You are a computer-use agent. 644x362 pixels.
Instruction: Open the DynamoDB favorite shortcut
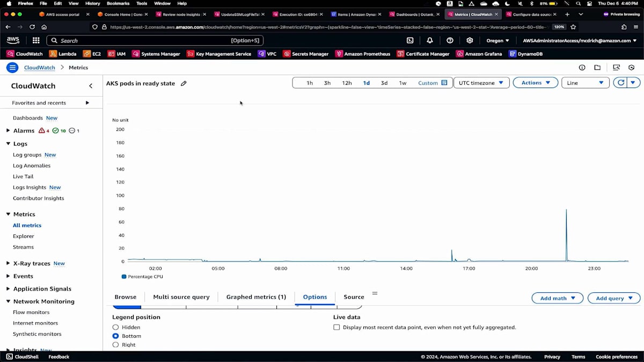point(526,54)
